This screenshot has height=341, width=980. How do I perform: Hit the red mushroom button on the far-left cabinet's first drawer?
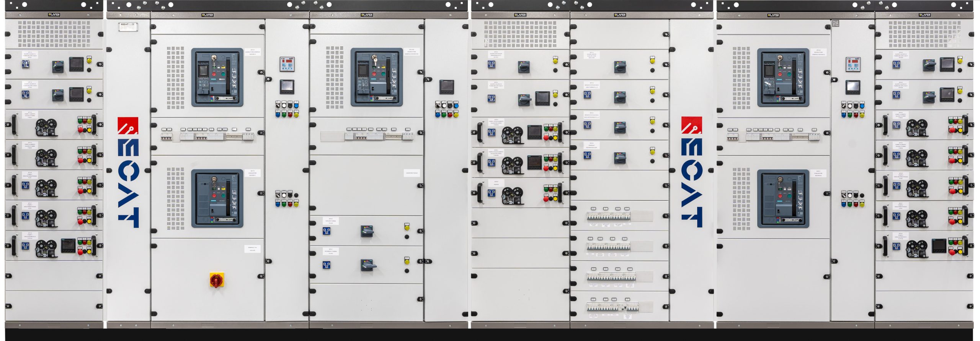point(81,130)
